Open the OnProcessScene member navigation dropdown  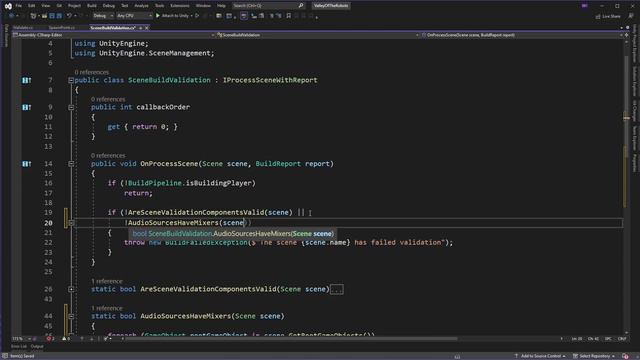click(521, 35)
